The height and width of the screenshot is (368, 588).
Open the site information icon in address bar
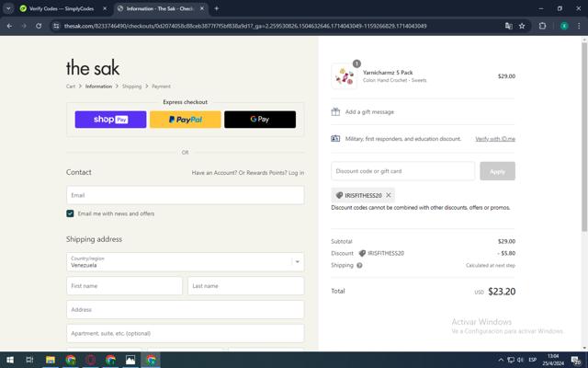[56, 26]
